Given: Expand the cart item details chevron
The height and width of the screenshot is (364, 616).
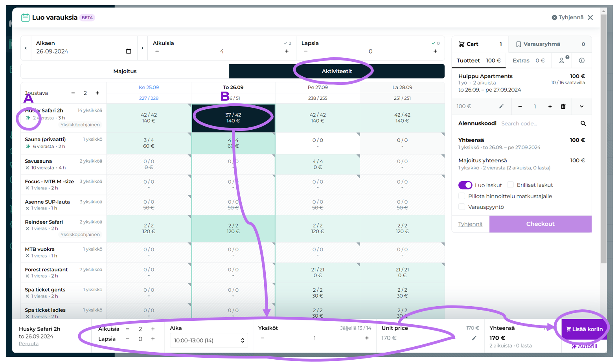Looking at the screenshot, I should coord(581,107).
